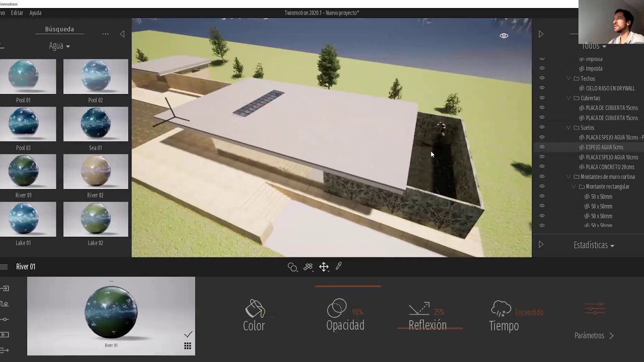Open the Parámetros sliders icon
Screen dimensions: 644x362
pyautogui.click(x=594, y=309)
